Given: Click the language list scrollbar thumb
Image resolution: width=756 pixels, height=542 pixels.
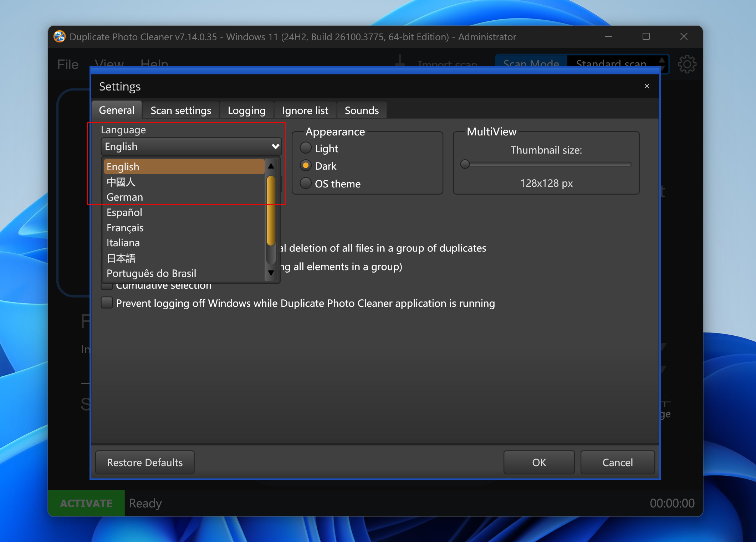Looking at the screenshot, I should 271,210.
